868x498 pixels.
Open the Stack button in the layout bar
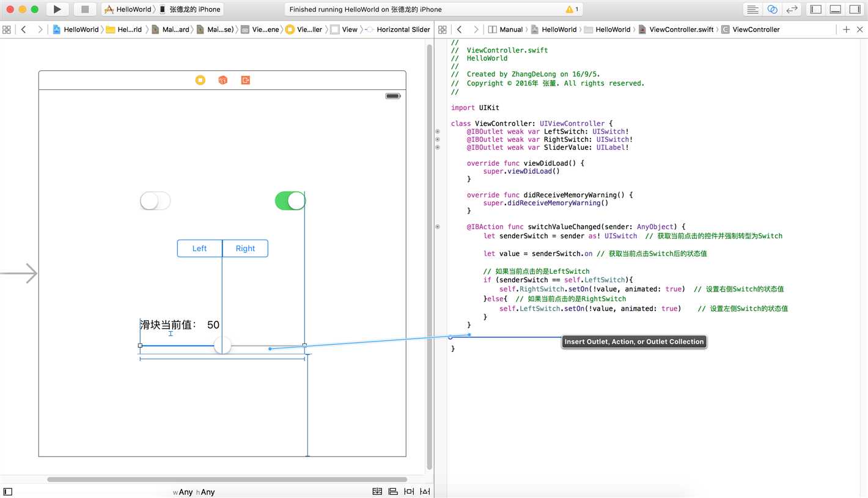click(377, 492)
